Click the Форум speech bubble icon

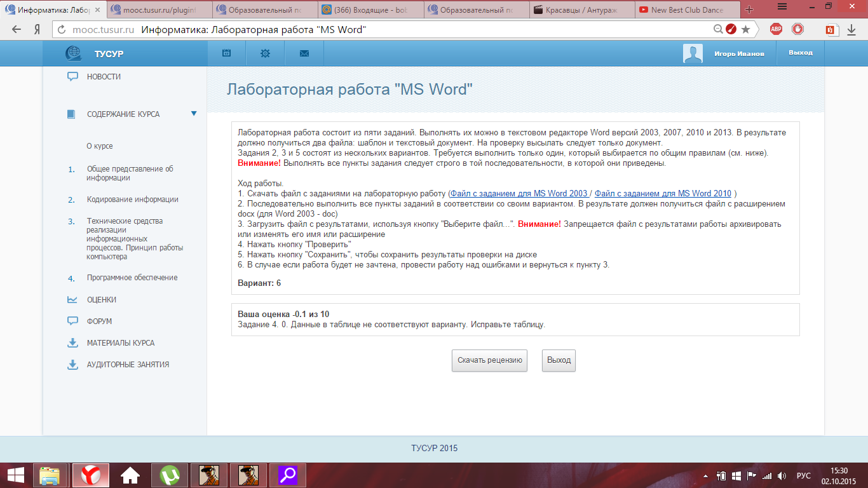[x=72, y=322]
